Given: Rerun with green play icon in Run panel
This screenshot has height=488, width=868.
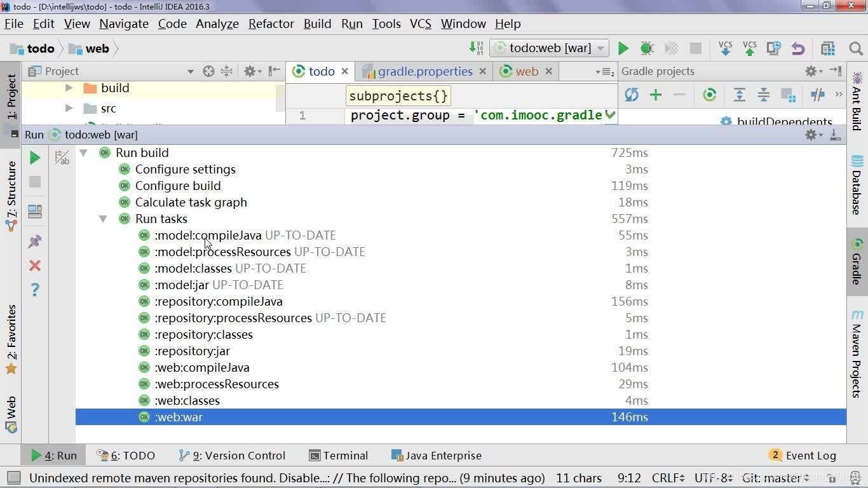Looking at the screenshot, I should [35, 158].
